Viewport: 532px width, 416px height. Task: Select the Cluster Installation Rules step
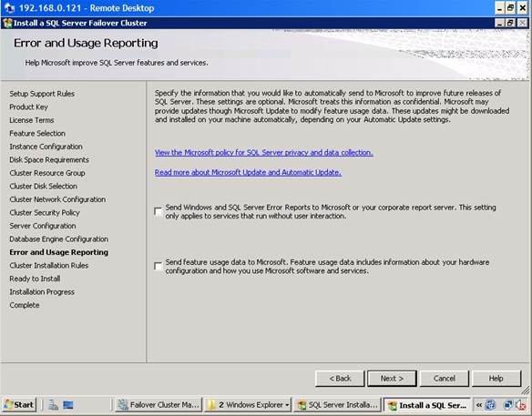tap(49, 266)
